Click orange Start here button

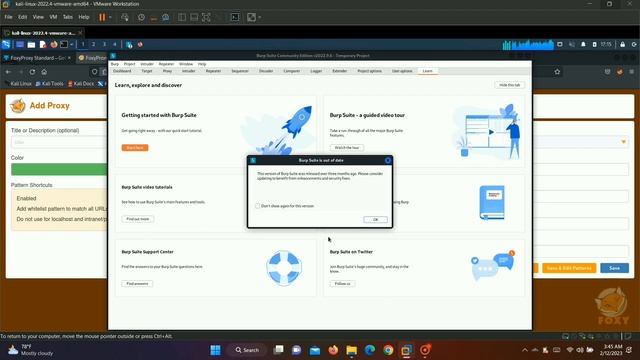(x=135, y=147)
